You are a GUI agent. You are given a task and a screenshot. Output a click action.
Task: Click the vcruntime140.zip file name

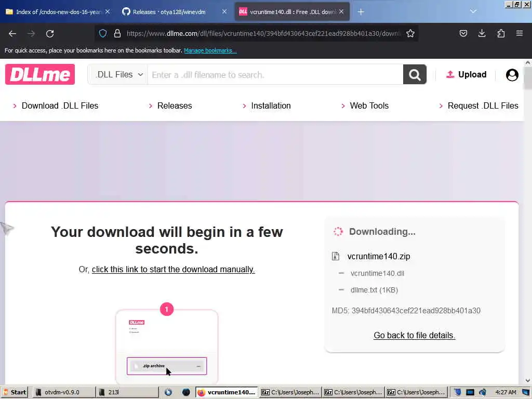click(x=379, y=256)
